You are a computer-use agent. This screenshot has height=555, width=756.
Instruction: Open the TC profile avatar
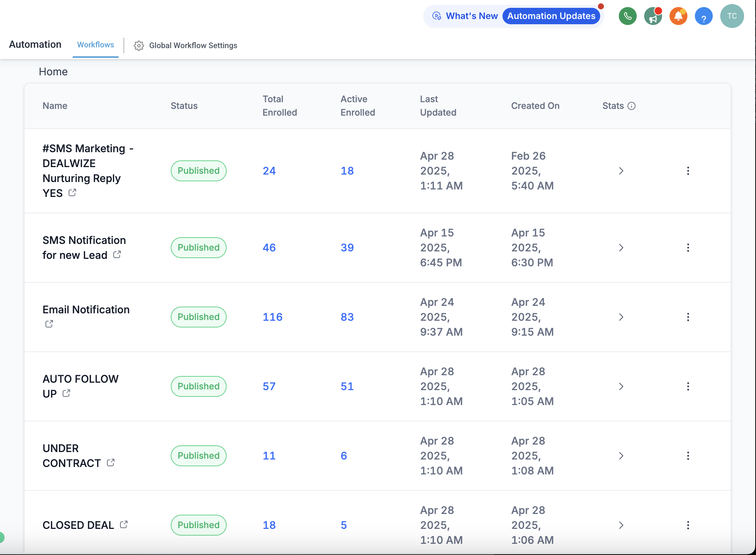[732, 16]
